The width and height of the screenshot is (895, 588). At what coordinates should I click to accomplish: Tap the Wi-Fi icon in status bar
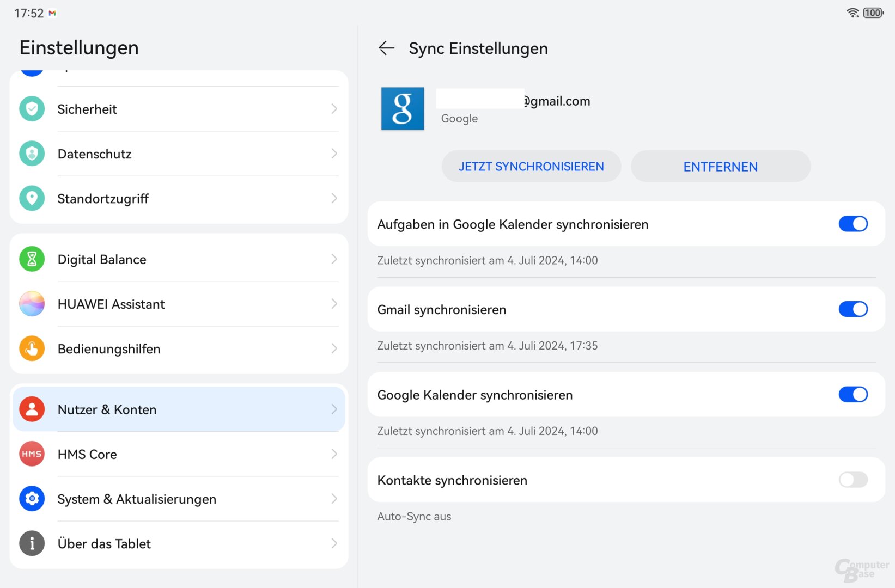tap(853, 13)
